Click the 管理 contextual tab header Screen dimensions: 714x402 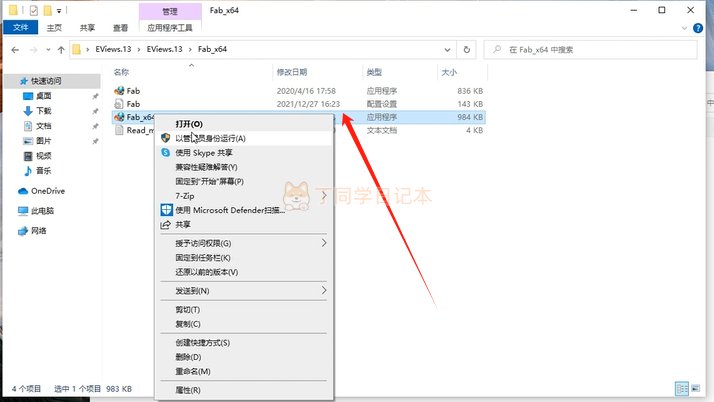[x=170, y=11]
